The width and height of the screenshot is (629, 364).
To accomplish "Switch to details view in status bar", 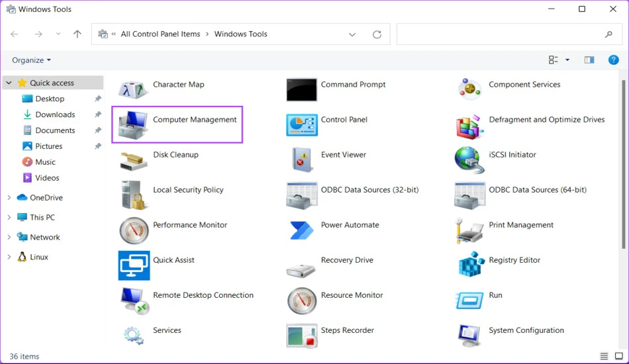I will pyautogui.click(x=604, y=356).
